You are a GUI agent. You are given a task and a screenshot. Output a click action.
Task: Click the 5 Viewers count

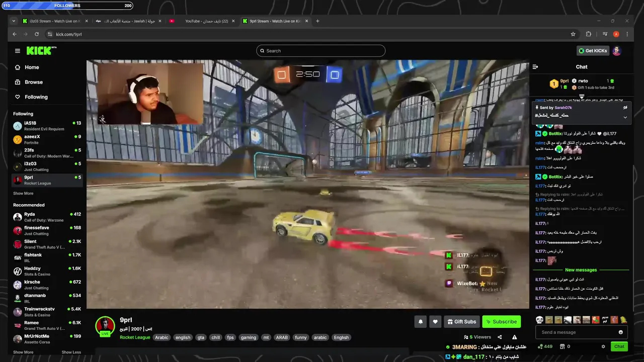click(x=478, y=337)
